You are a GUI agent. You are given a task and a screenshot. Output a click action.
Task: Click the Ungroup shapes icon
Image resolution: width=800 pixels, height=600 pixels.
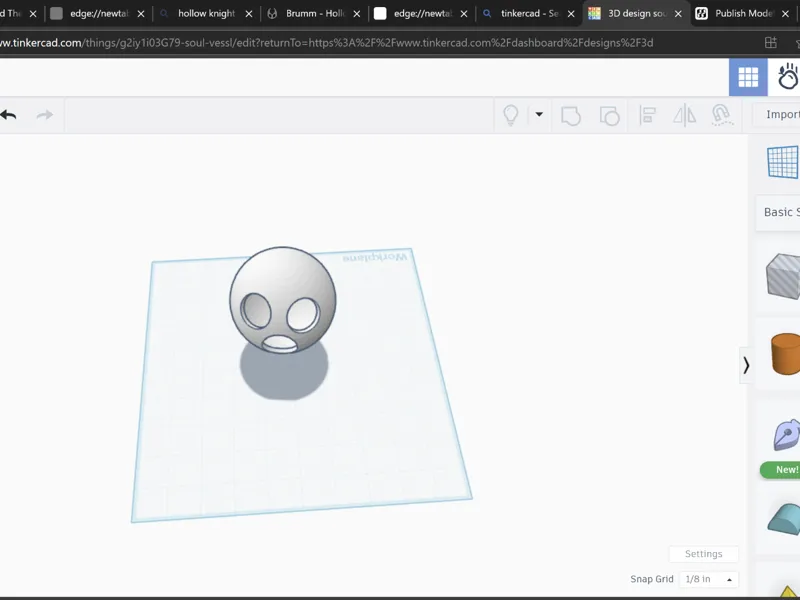(609, 115)
